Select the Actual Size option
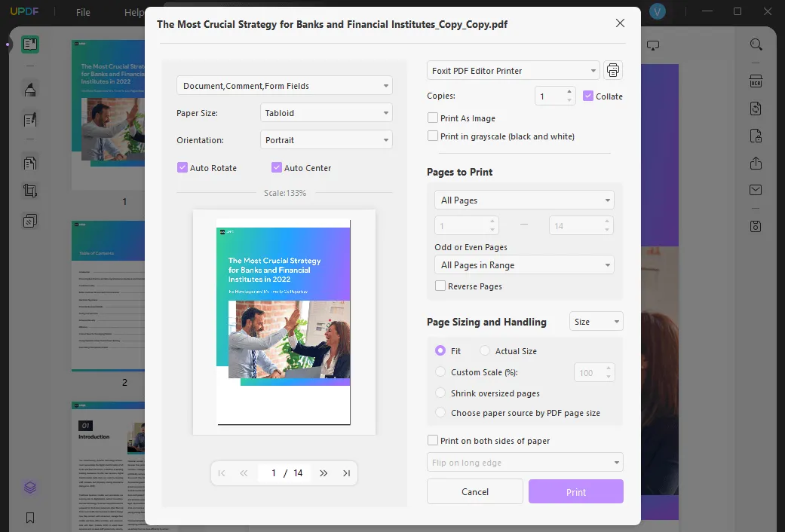The height and width of the screenshot is (532, 785). pyautogui.click(x=485, y=350)
